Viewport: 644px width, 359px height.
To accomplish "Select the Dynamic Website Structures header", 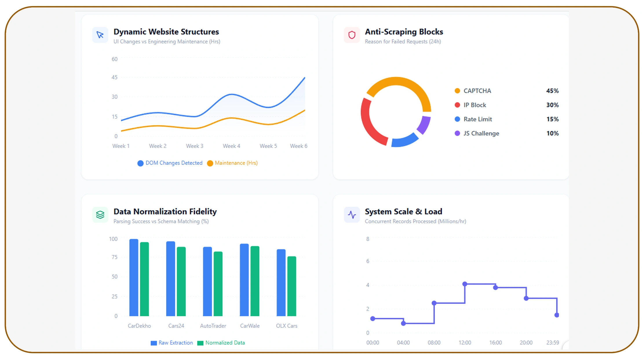I will coord(166,32).
